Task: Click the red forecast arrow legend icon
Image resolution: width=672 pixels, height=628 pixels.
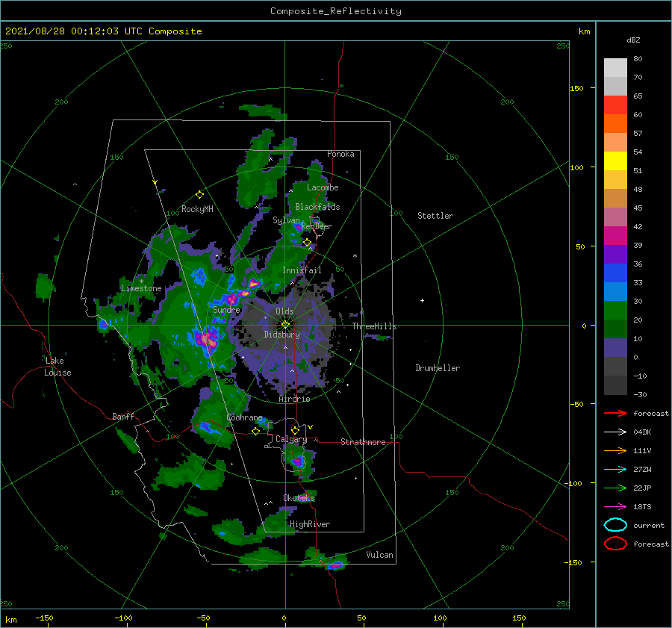Action: click(x=615, y=413)
